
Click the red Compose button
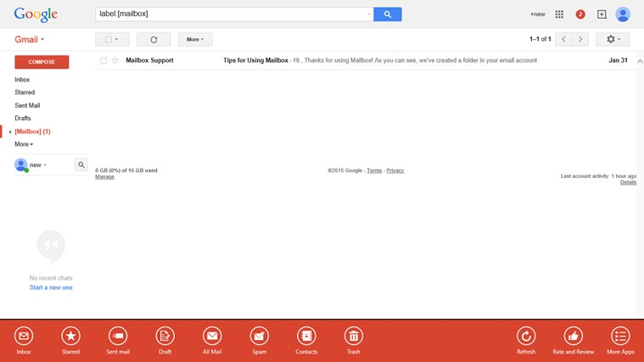[42, 62]
